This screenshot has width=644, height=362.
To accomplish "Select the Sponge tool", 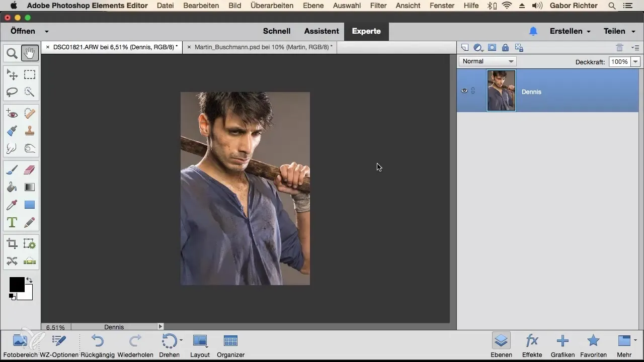I will pos(30,148).
